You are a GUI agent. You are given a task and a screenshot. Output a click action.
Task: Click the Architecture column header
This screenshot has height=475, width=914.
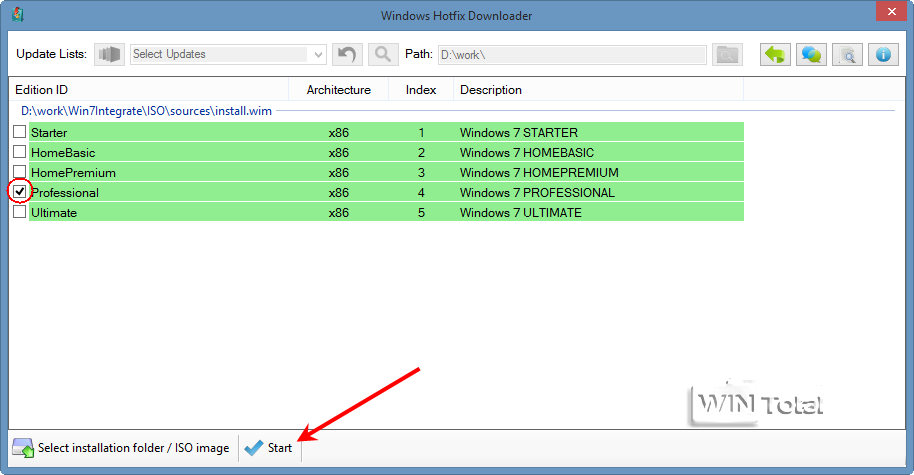tap(339, 90)
